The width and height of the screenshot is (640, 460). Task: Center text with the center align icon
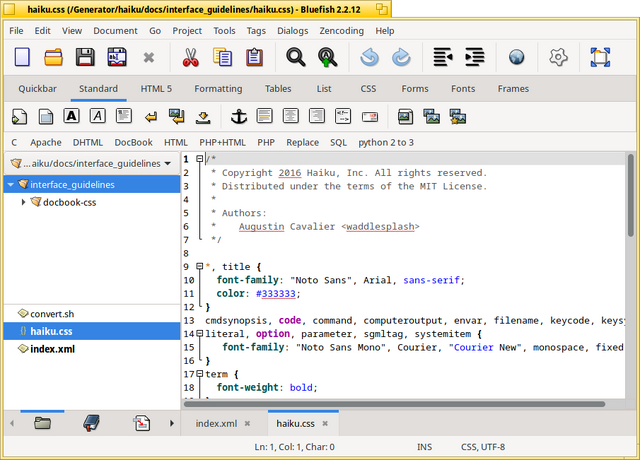tap(291, 116)
